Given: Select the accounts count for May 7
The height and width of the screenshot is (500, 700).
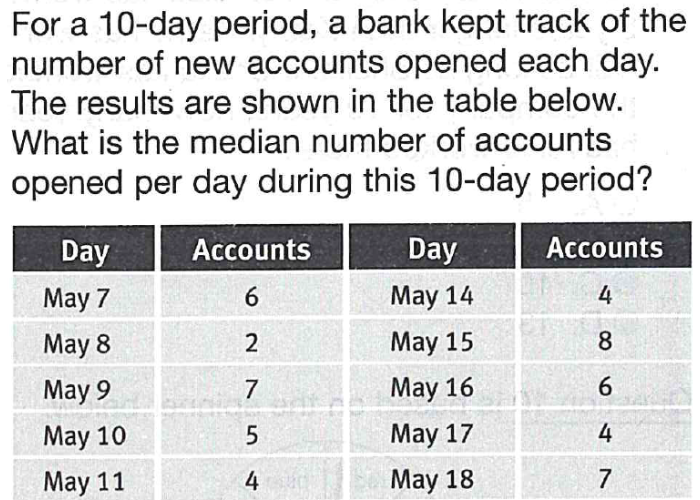Looking at the screenshot, I should [251, 298].
